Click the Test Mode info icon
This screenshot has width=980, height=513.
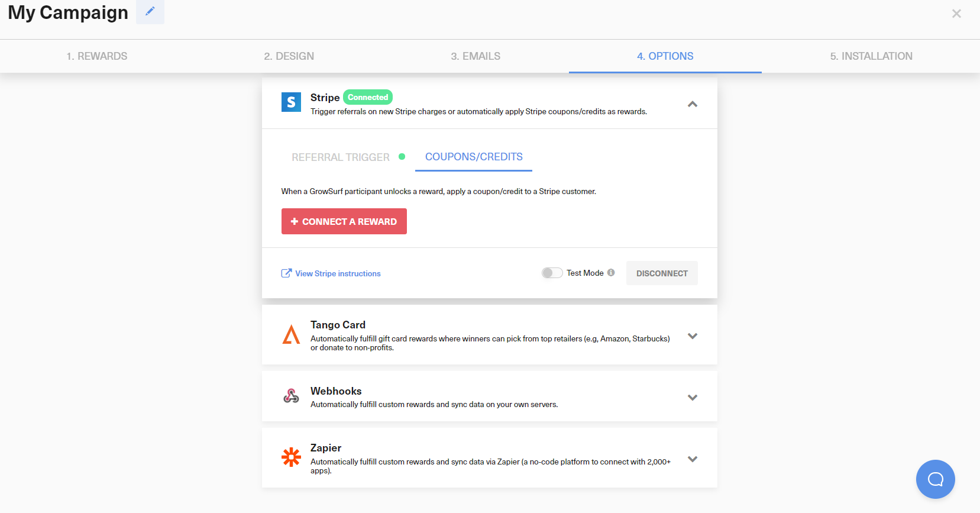click(611, 273)
